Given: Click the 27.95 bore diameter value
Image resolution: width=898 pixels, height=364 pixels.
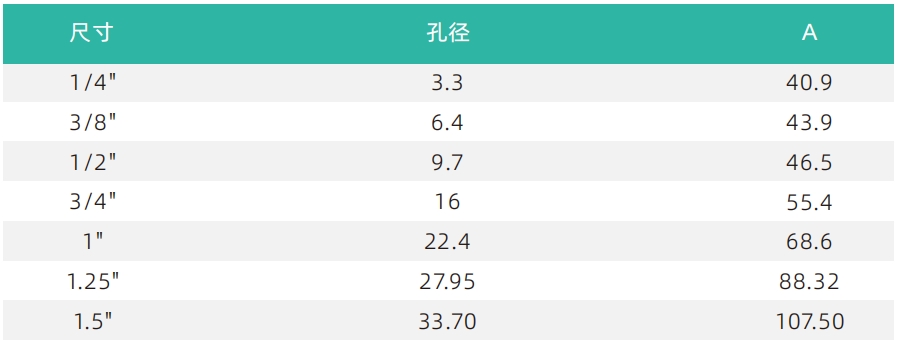Looking at the screenshot, I should pos(447,282).
